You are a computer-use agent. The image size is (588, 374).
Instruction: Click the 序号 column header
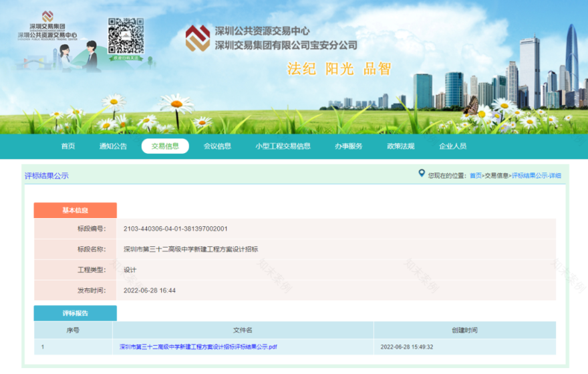pyautogui.click(x=73, y=330)
